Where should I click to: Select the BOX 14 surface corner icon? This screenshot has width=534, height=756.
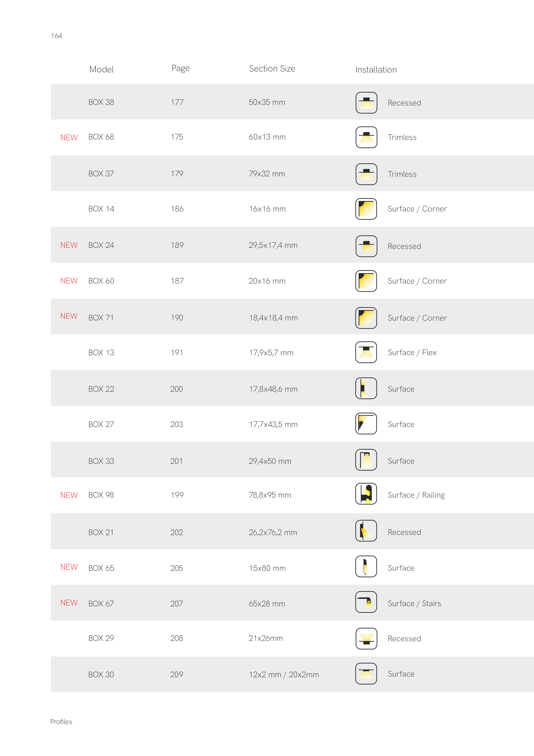[x=366, y=209]
